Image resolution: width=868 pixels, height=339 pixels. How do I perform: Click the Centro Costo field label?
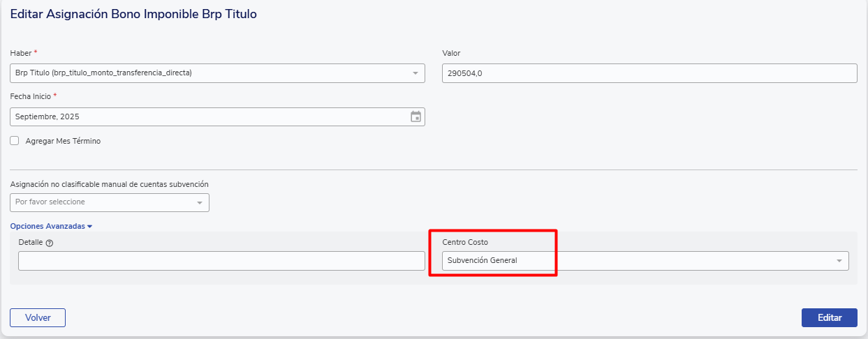(x=465, y=242)
